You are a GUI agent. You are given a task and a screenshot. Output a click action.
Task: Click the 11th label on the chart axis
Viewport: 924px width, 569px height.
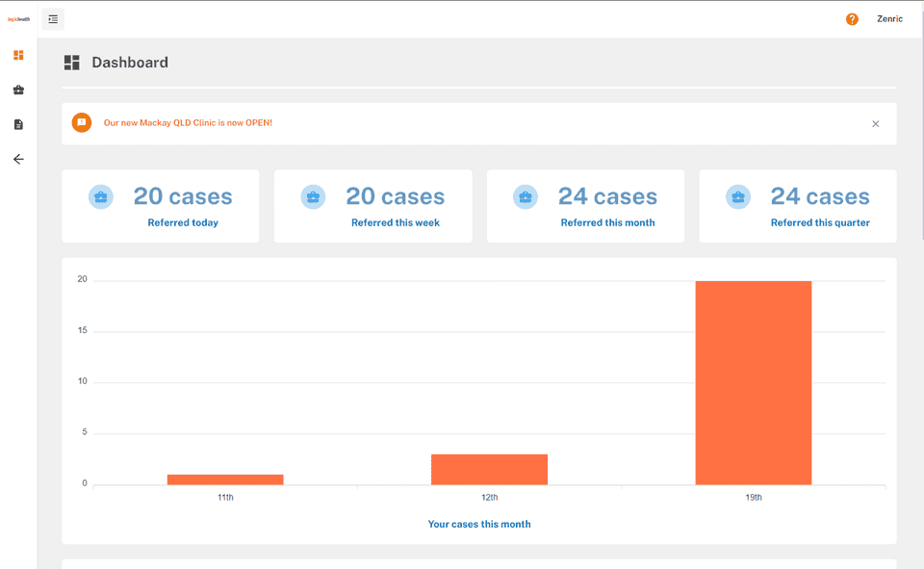[x=225, y=497]
